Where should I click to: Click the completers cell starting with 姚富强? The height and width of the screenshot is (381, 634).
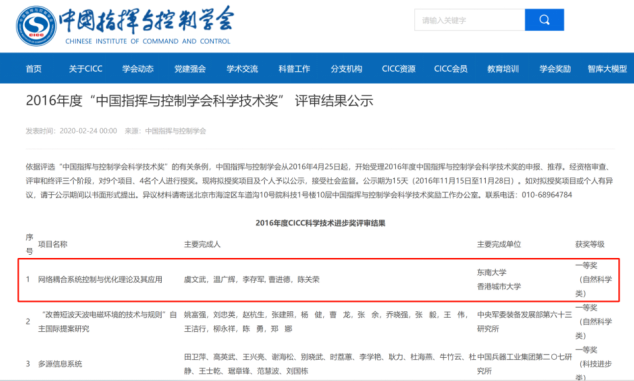[326, 322]
